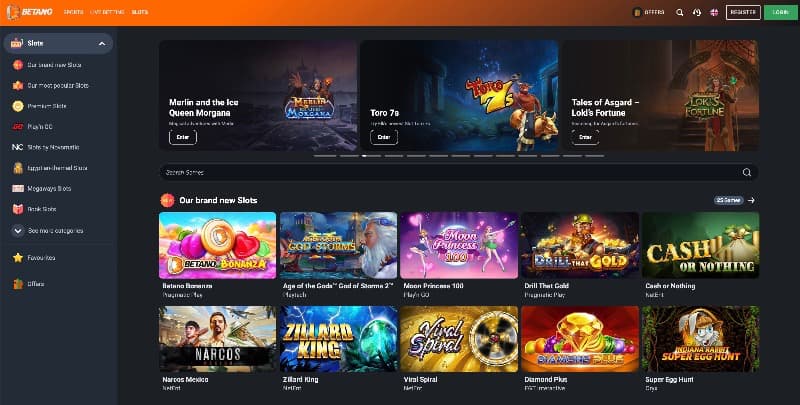Enter the Toro 7s featured game
This screenshot has height=405, width=800.
[x=384, y=137]
